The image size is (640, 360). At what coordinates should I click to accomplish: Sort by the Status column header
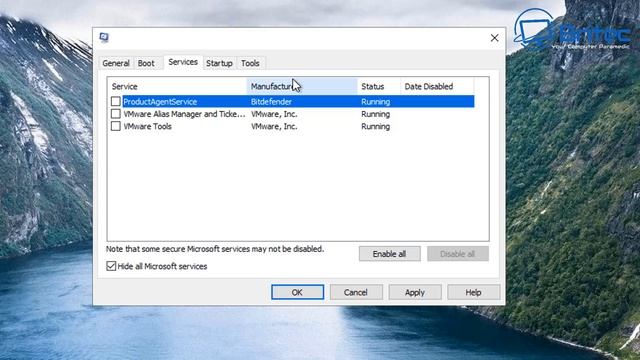point(379,87)
